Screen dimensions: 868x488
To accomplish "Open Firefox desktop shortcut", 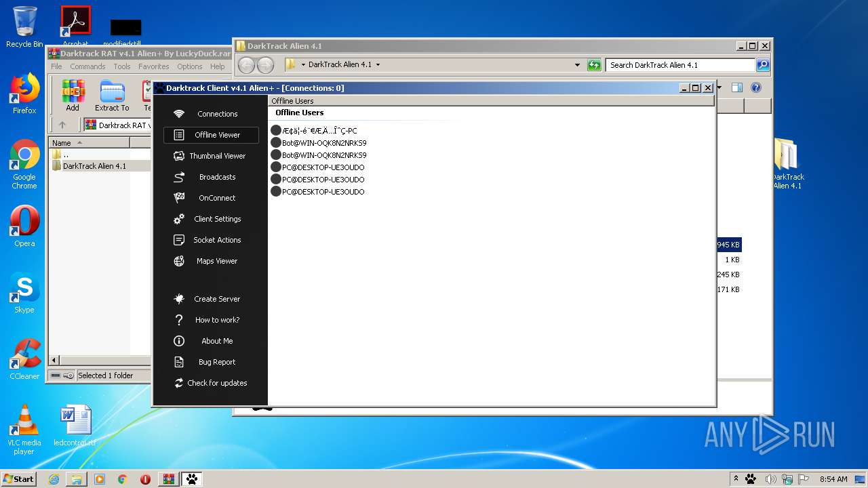I will coord(24,94).
